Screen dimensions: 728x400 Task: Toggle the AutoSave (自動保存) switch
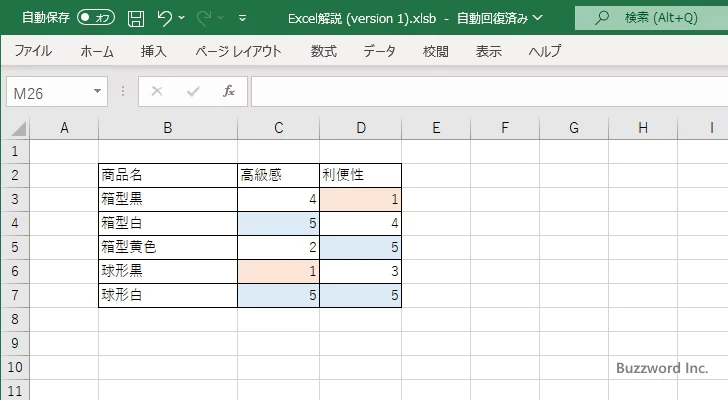coord(96,18)
